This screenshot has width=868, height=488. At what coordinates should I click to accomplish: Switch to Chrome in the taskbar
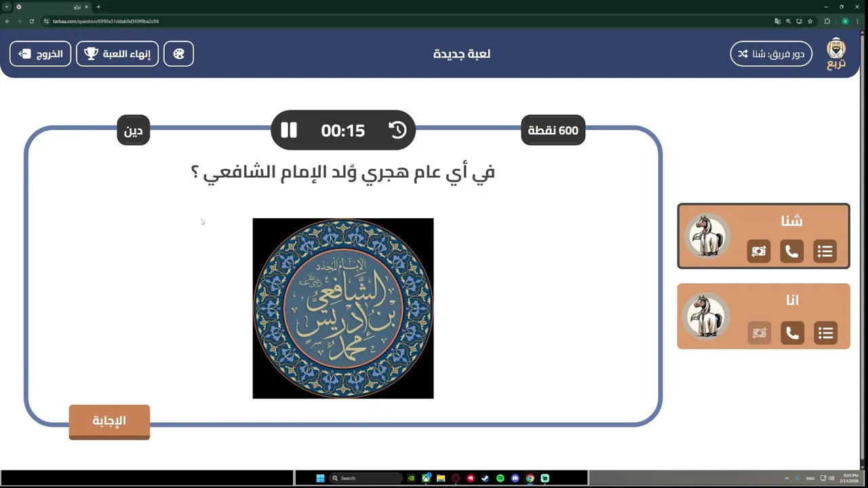pos(530,478)
